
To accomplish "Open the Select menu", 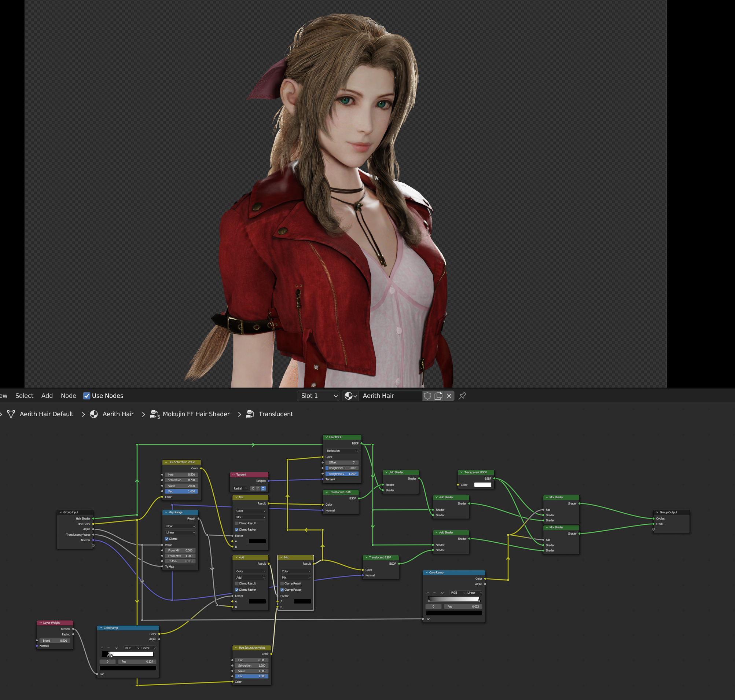I will tap(24, 396).
